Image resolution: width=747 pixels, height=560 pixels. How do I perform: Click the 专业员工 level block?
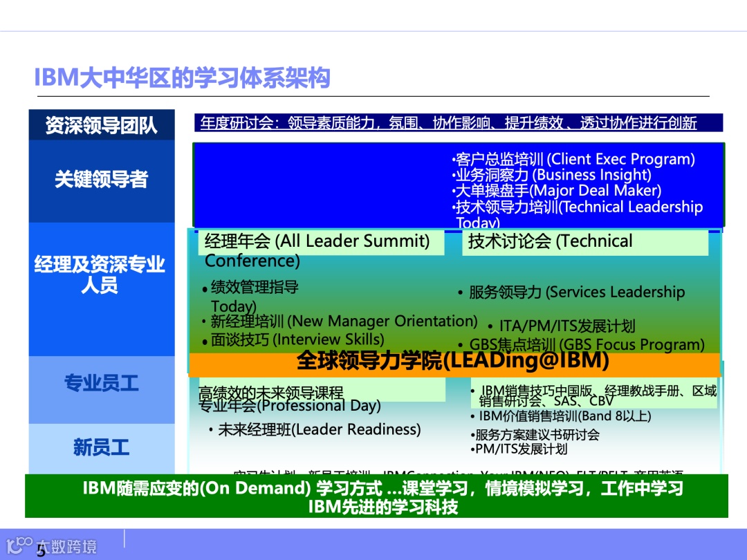coord(102,389)
